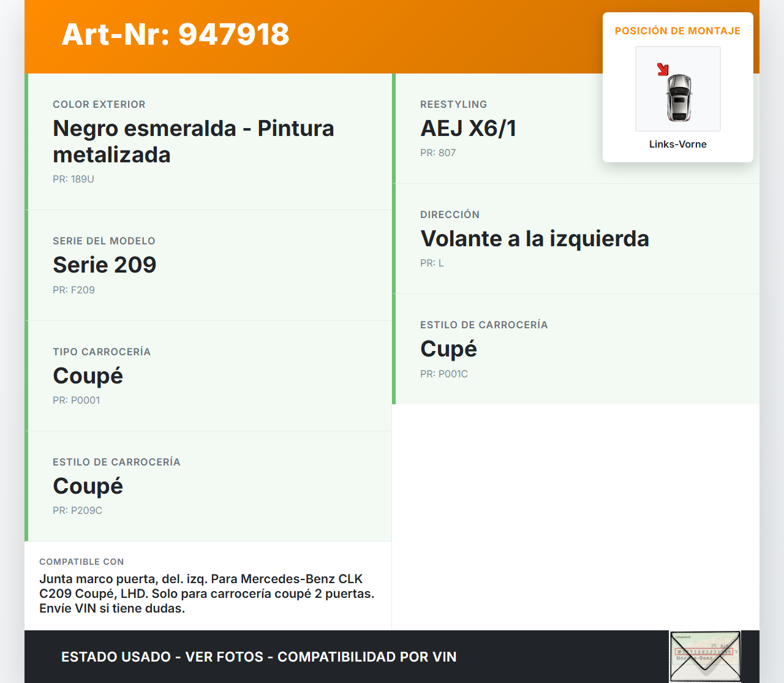
Task: Select the Cupé body style value
Action: (x=449, y=349)
